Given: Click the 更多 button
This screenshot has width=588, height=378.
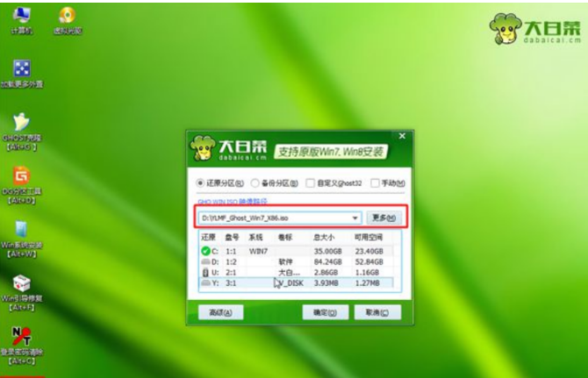Looking at the screenshot, I should [x=384, y=218].
